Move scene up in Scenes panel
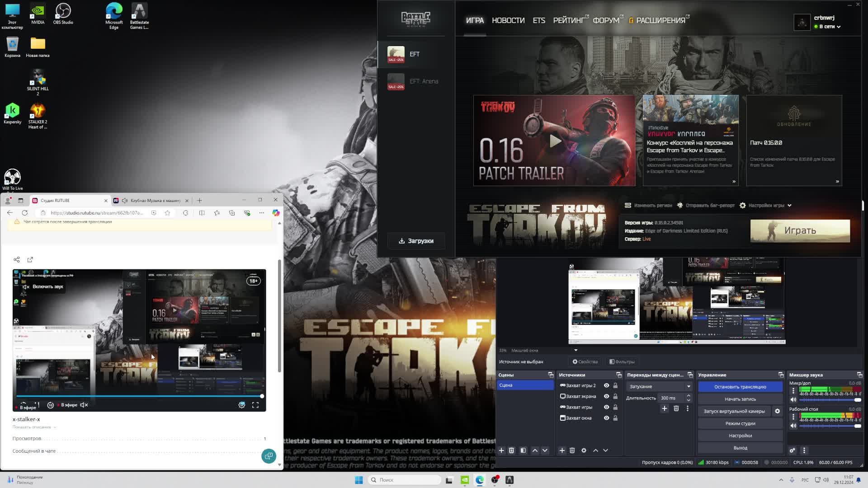Viewport: 868px width, 488px height. click(535, 450)
